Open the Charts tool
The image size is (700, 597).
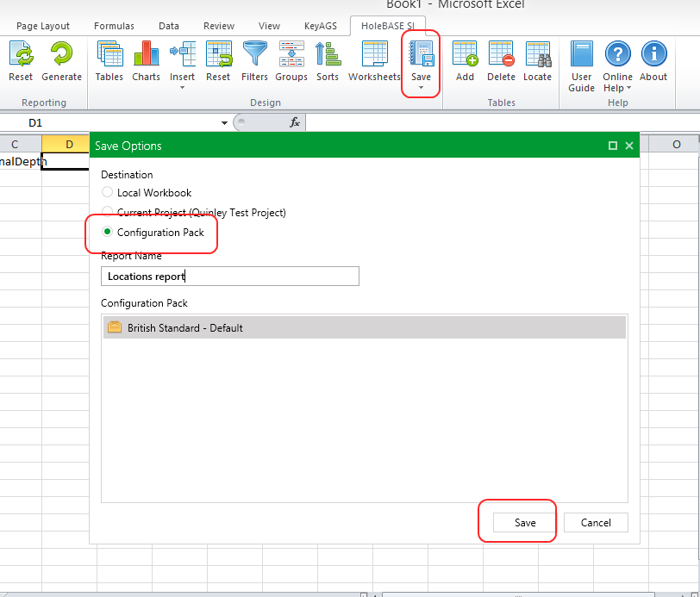pyautogui.click(x=146, y=53)
